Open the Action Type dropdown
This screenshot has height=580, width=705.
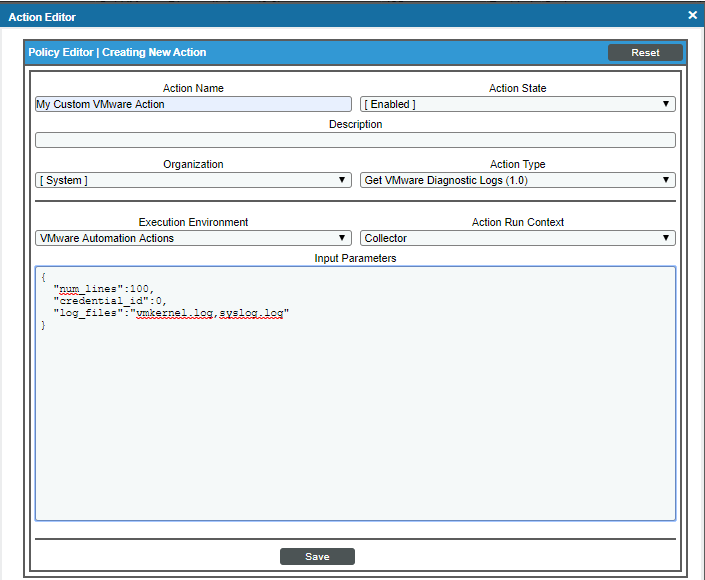point(518,180)
